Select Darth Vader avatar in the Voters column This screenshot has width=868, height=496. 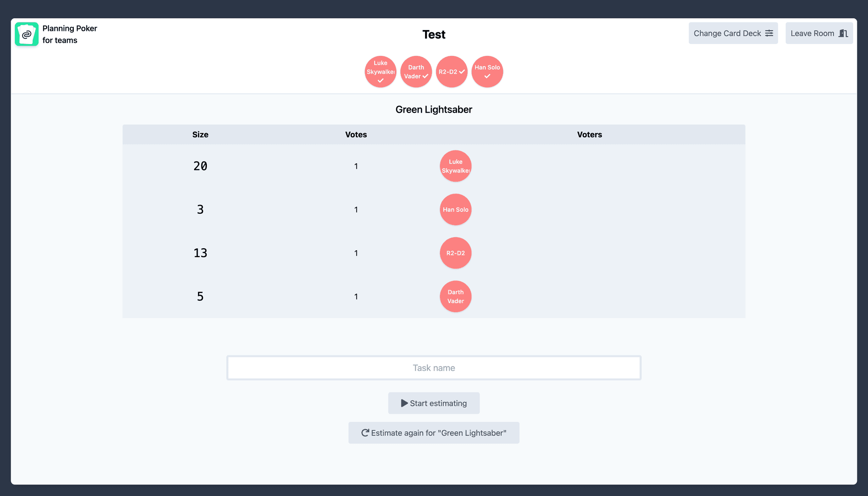click(x=456, y=296)
